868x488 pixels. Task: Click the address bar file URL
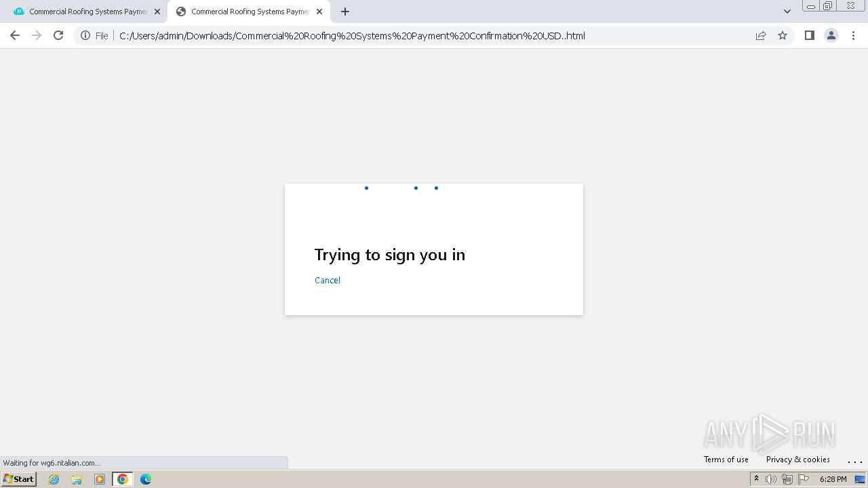pyautogui.click(x=352, y=35)
